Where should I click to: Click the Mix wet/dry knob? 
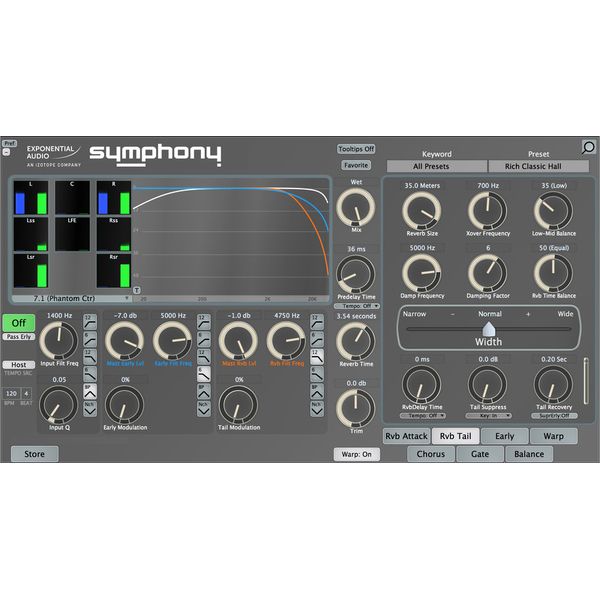pyautogui.click(x=355, y=207)
